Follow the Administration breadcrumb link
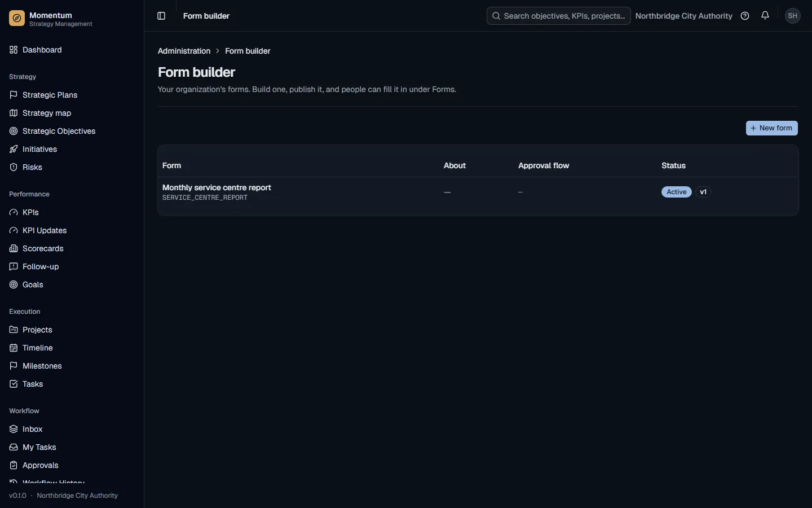The height and width of the screenshot is (508, 812). [184, 51]
